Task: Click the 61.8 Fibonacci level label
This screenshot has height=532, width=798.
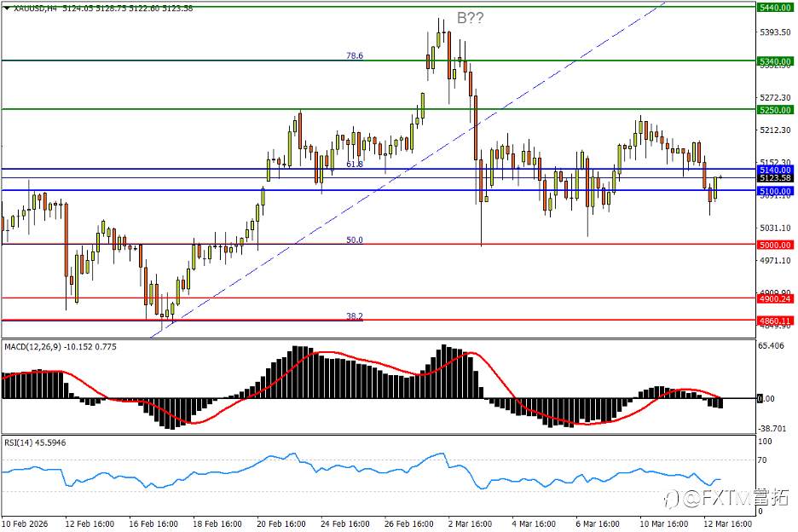Action: coord(355,164)
